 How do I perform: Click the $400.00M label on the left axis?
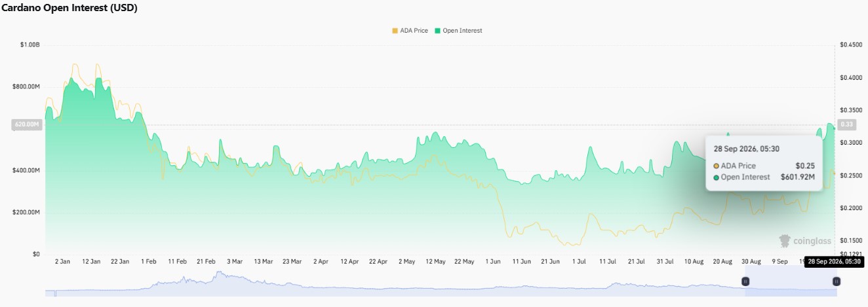coord(26,170)
